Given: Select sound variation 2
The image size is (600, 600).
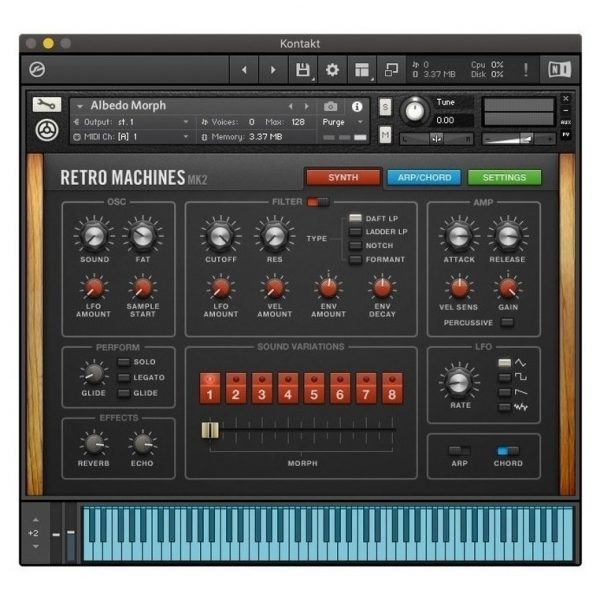Looking at the screenshot, I should point(236,388).
